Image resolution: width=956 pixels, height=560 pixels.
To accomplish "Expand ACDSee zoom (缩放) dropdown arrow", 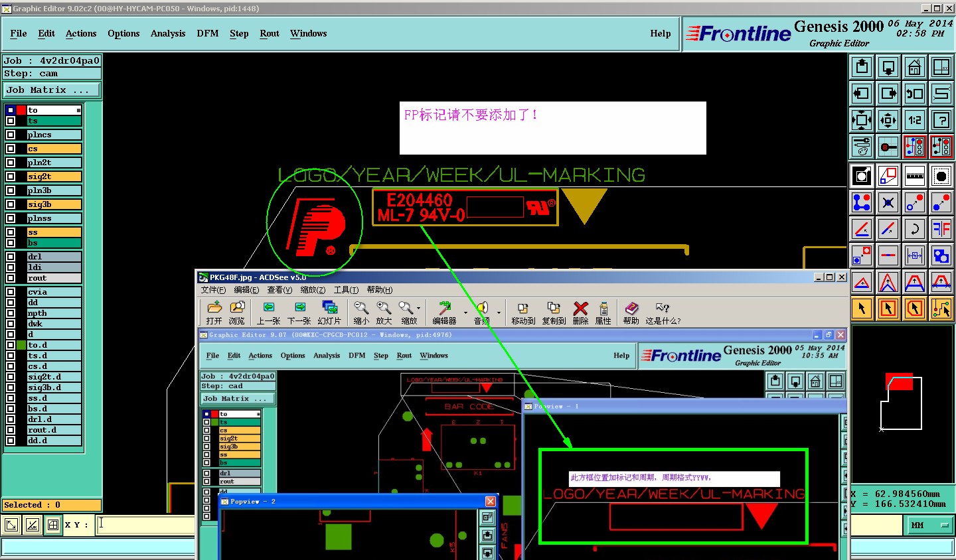I will (x=418, y=309).
